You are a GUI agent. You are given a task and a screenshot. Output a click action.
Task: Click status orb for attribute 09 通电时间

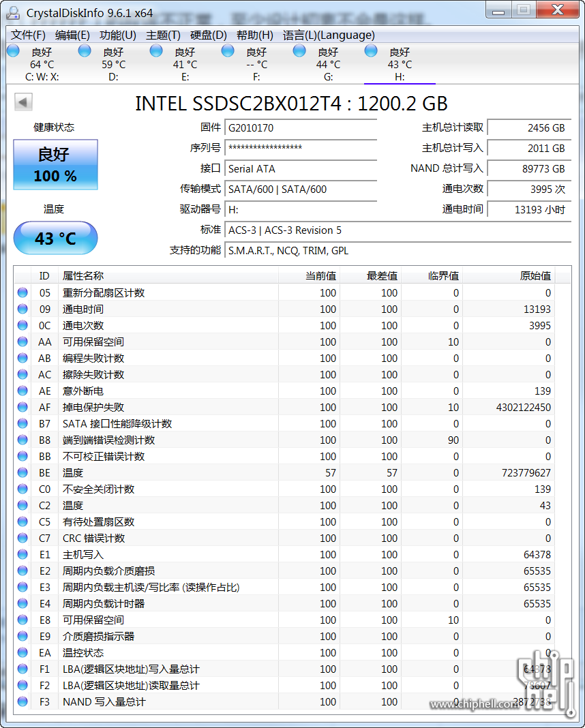click(22, 309)
